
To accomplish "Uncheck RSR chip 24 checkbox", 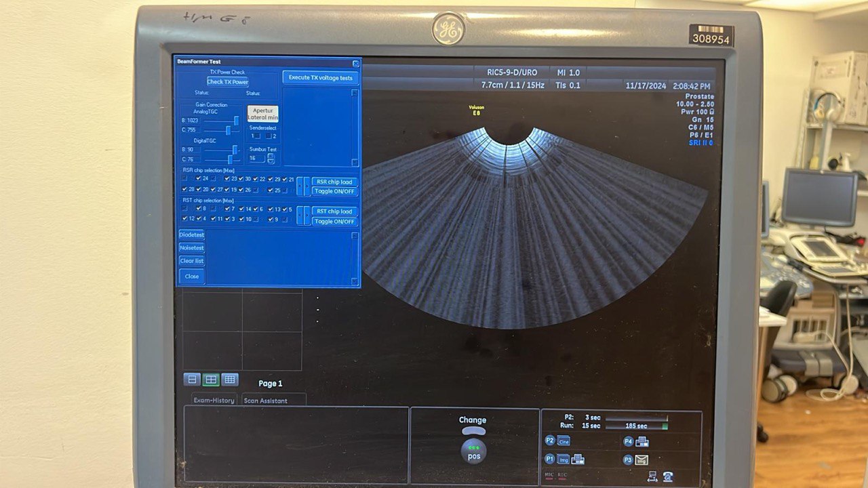I will point(198,179).
